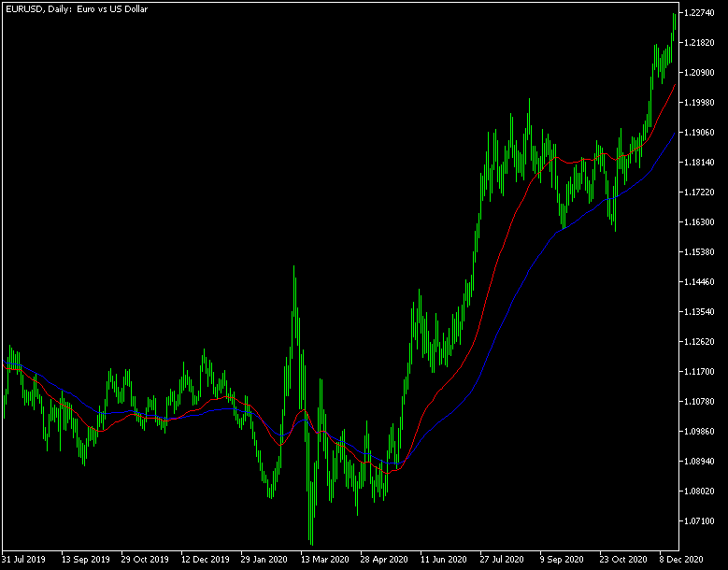
Task: Click the highest candle at chart's right edge
Action: (675, 15)
